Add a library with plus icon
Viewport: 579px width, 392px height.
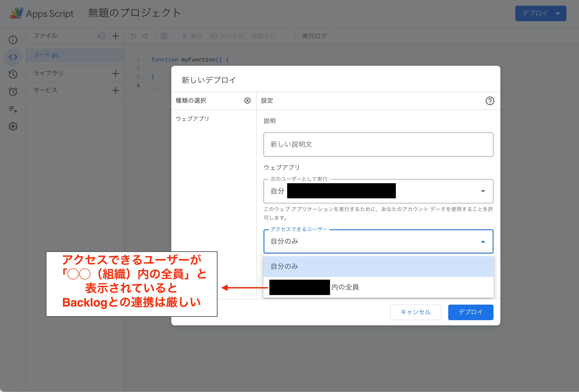coord(116,73)
